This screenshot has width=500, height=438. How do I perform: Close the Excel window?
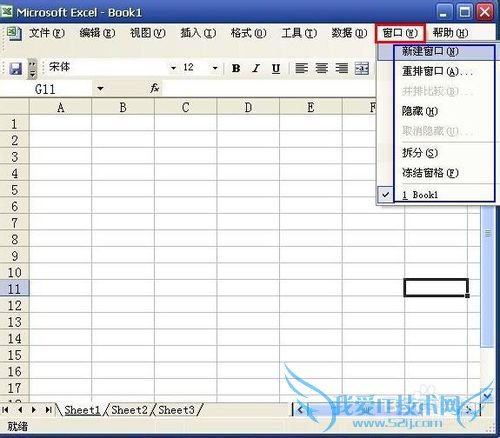click(485, 13)
